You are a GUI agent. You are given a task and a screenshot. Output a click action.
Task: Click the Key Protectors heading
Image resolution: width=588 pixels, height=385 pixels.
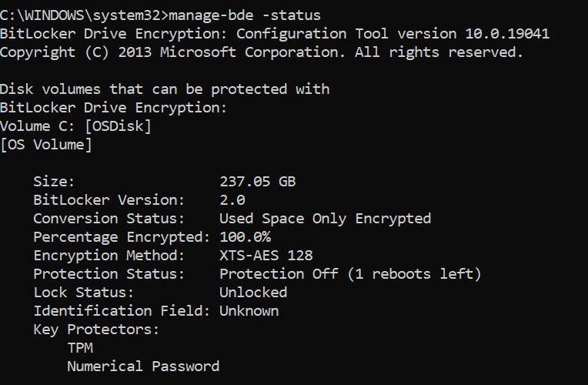tap(96, 330)
